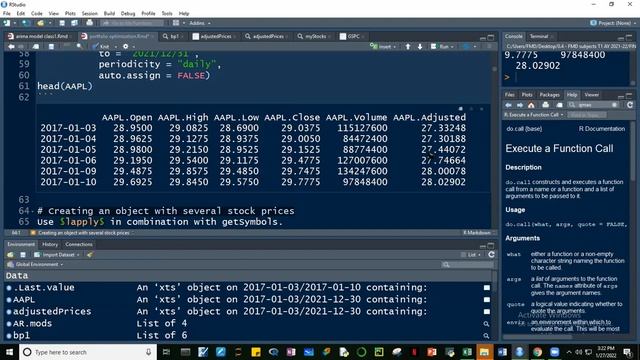The height and width of the screenshot is (360, 640).
Task: Load workspace icon in Environment pane
Action: (x=10, y=255)
